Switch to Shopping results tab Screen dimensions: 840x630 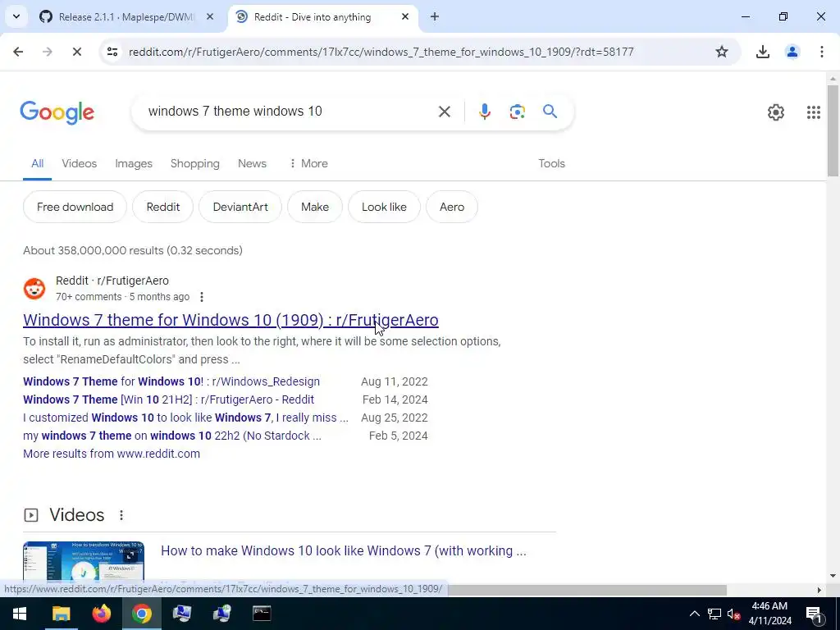(195, 163)
